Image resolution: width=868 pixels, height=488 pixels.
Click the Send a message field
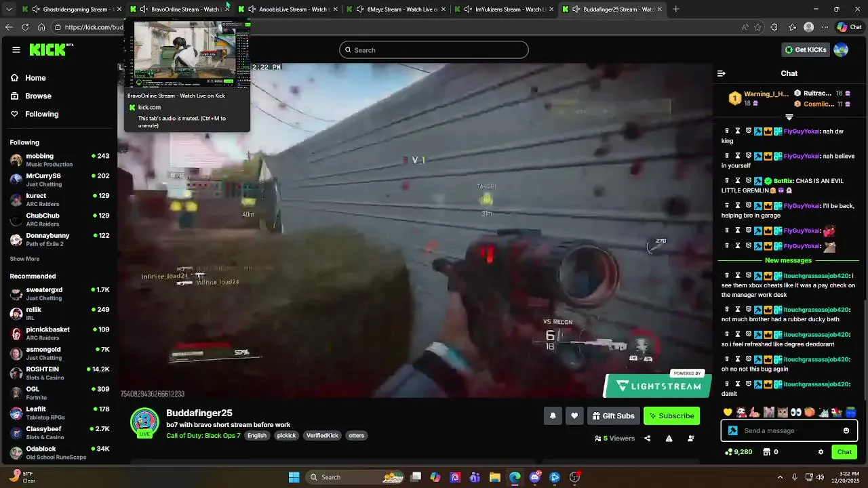pyautogui.click(x=789, y=430)
